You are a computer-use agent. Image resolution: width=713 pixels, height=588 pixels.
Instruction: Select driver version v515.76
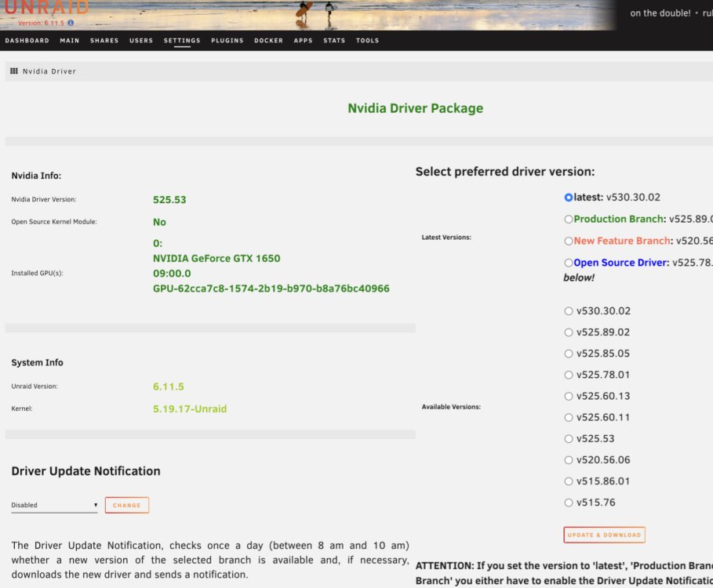point(569,503)
